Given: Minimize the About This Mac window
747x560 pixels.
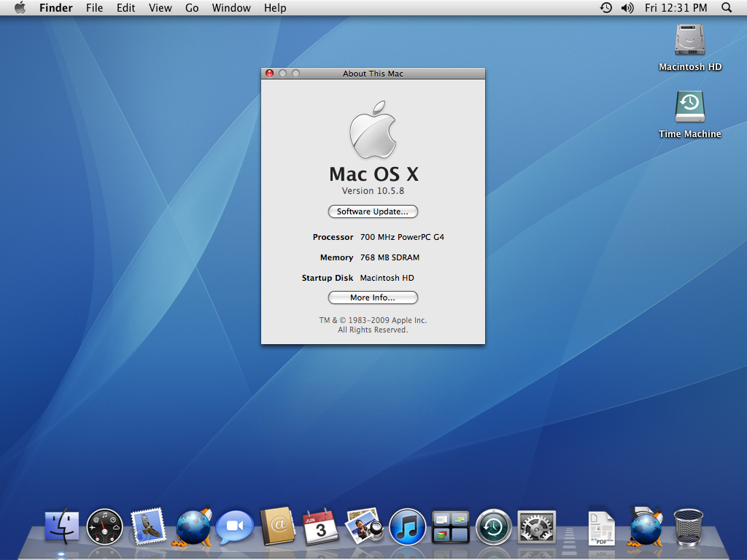Looking at the screenshot, I should [282, 74].
